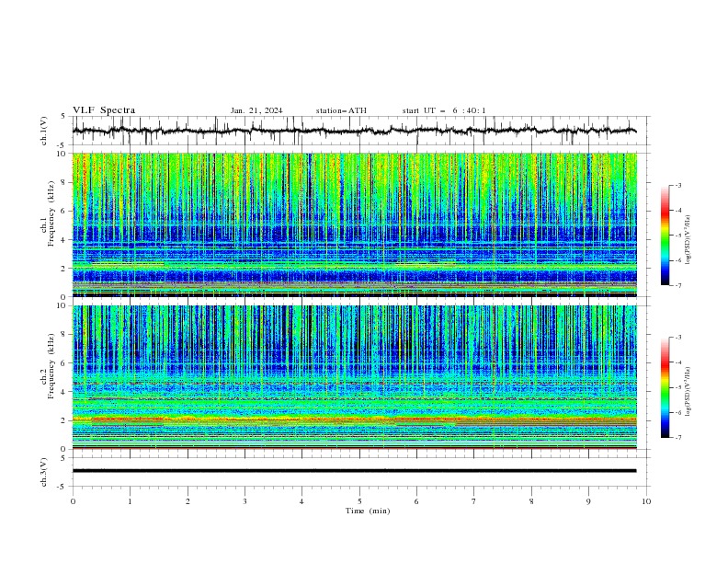Image resolution: width=728 pixels, height=563 pixels.
Task: Click the 'start UT = 6 :40: 1' text
Action: click(x=444, y=110)
